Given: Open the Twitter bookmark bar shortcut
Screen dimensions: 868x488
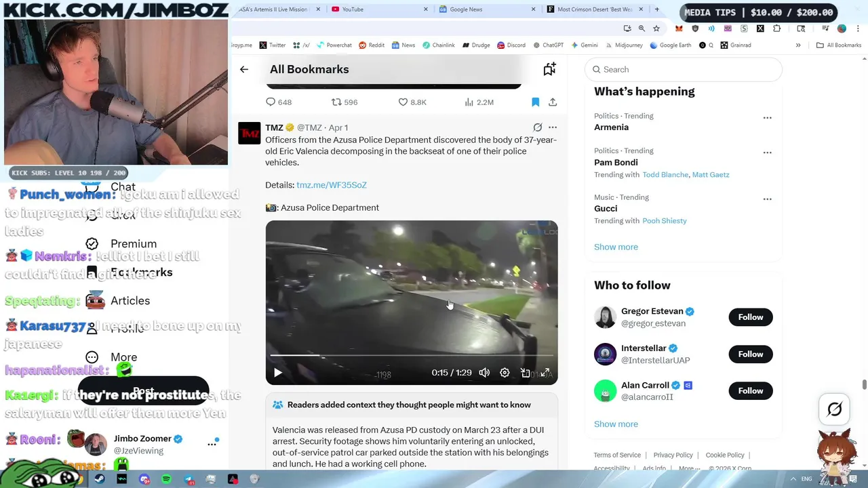Looking at the screenshot, I should 273,45.
